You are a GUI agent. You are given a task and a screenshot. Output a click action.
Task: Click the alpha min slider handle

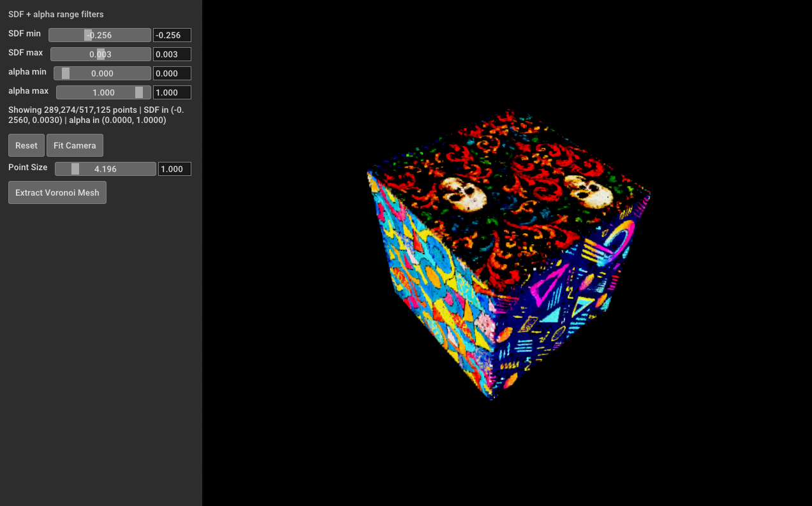click(66, 73)
